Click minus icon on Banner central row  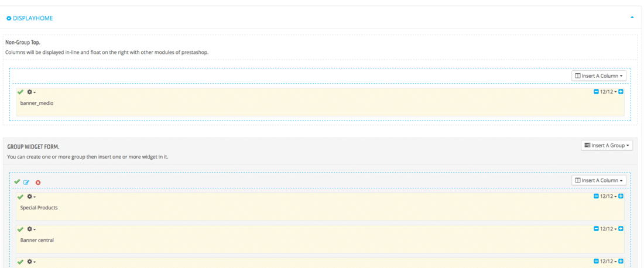(596, 229)
